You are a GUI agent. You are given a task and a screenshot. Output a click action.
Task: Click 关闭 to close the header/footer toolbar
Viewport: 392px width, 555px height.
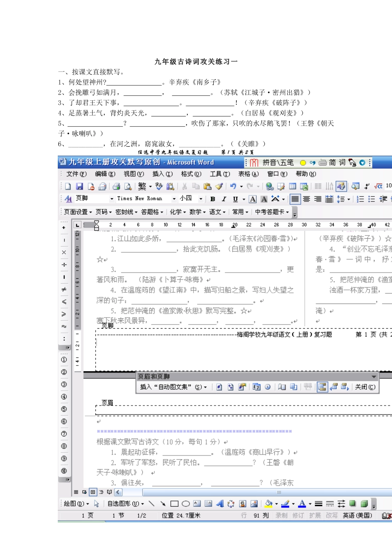pyautogui.click(x=365, y=387)
